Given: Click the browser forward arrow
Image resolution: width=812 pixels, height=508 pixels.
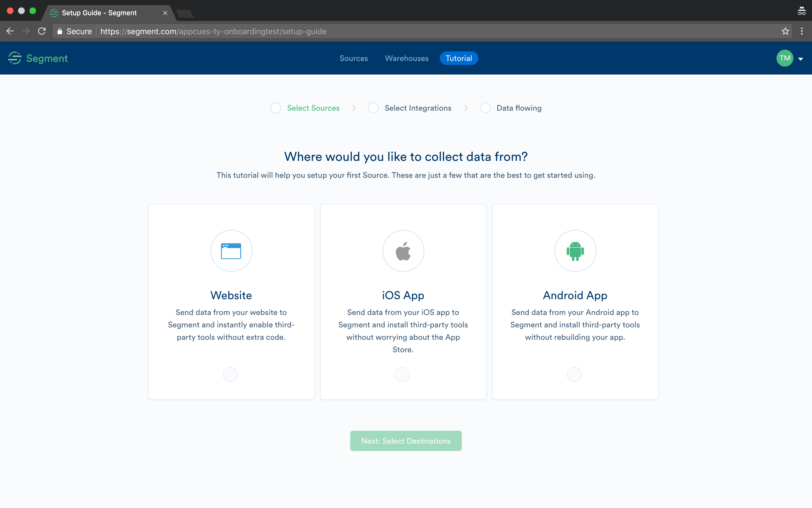Looking at the screenshot, I should coord(26,31).
